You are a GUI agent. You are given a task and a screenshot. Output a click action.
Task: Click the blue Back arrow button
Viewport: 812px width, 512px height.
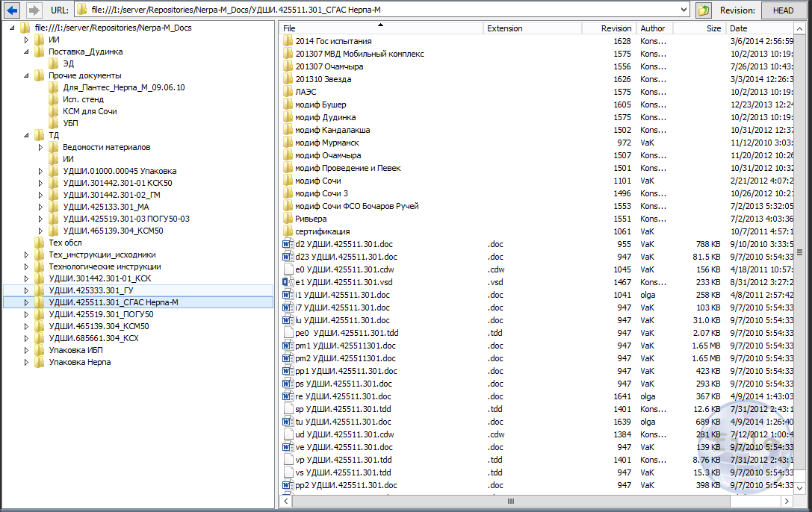point(12,10)
